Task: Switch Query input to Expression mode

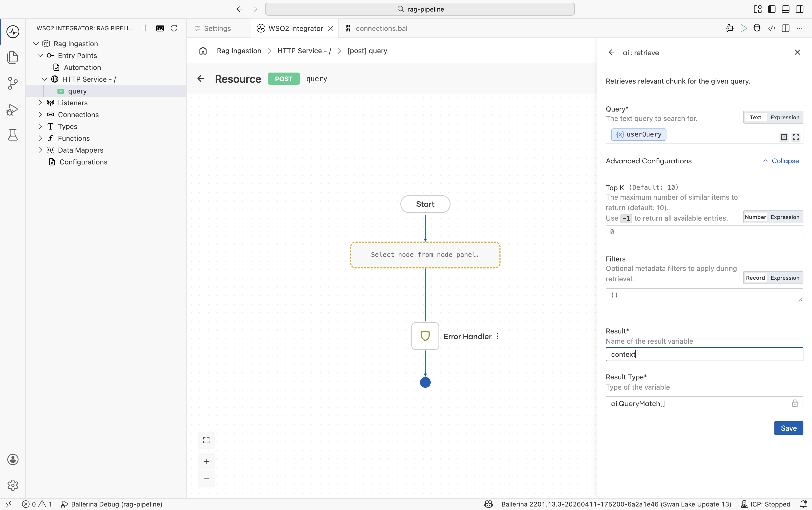Action: [785, 117]
